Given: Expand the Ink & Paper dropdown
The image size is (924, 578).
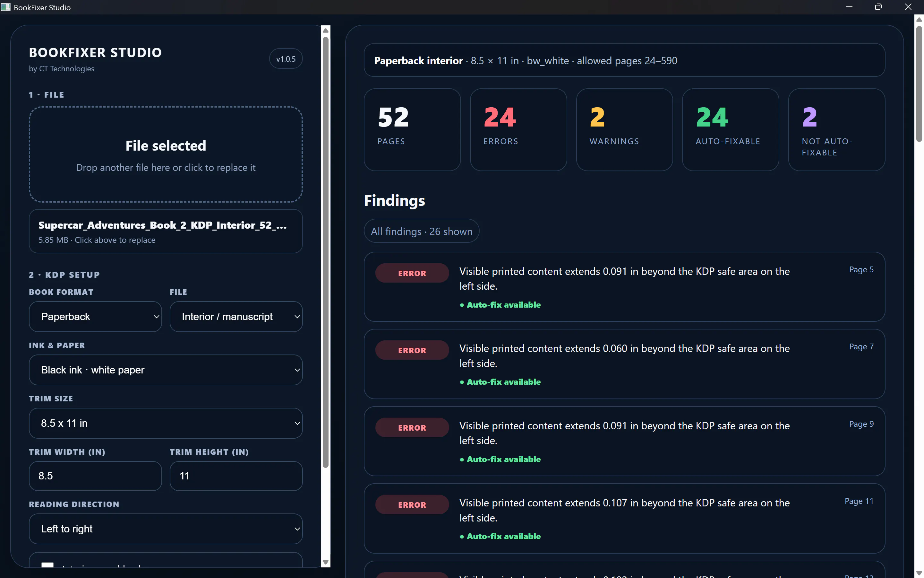Looking at the screenshot, I should 166,370.
